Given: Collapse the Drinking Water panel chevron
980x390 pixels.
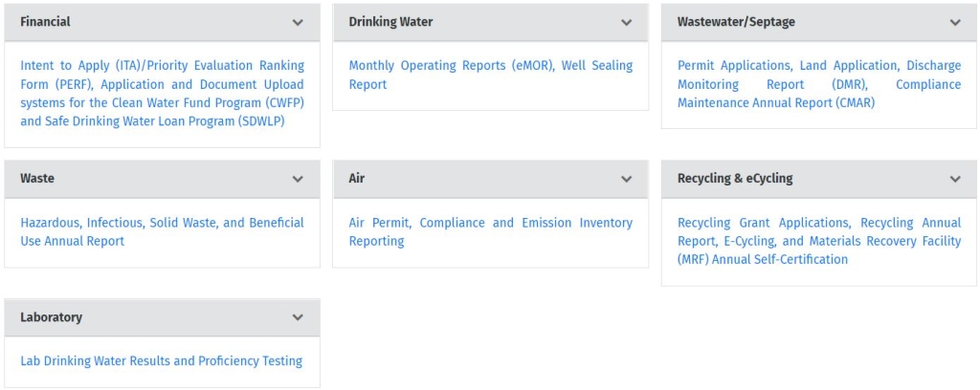Looking at the screenshot, I should click(x=626, y=22).
